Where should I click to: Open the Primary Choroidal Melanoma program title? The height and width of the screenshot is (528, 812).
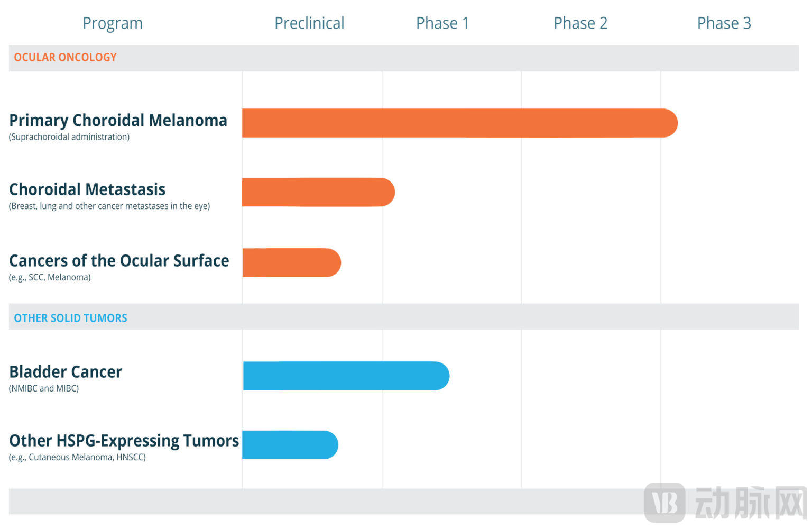click(x=118, y=120)
